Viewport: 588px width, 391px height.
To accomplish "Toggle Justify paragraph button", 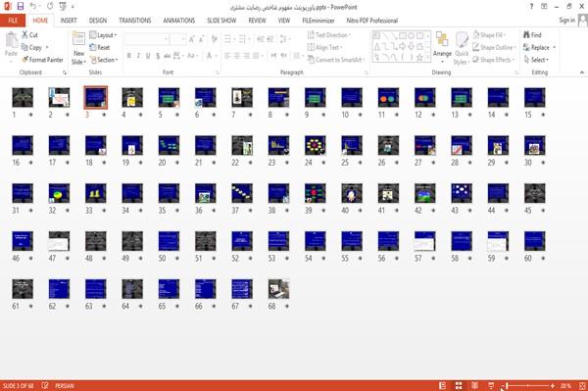I will pyautogui.click(x=256, y=56).
